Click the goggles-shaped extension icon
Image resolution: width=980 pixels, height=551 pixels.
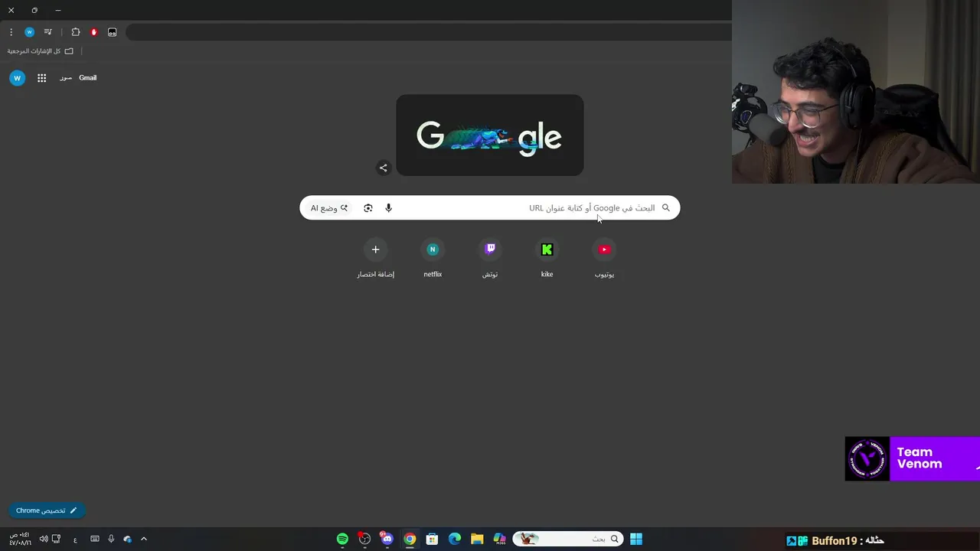pos(113,32)
